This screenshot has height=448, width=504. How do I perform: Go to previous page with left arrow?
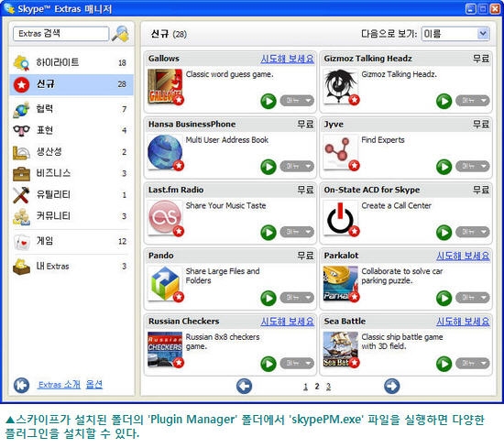click(244, 386)
